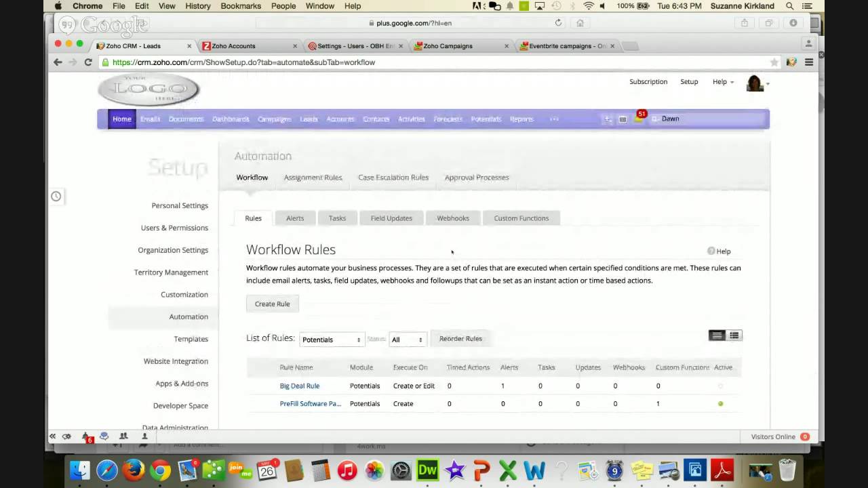Click the quick create plus icon

point(608,119)
